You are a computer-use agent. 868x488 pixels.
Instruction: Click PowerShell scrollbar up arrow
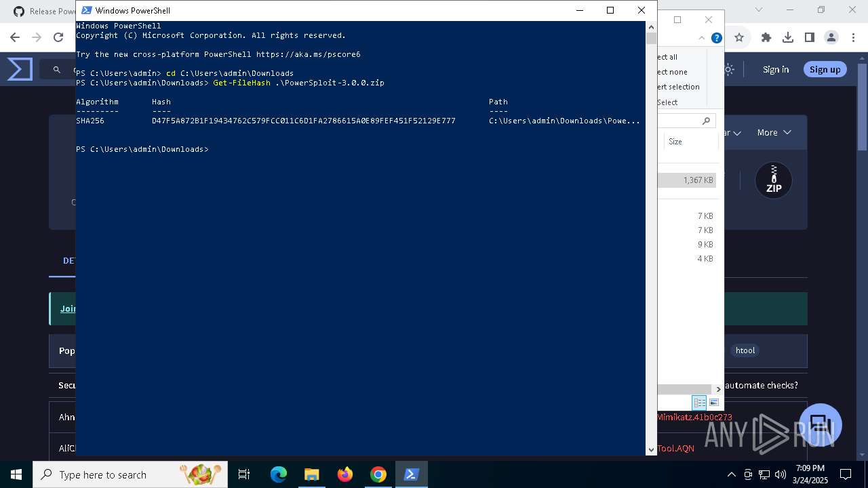(x=651, y=26)
